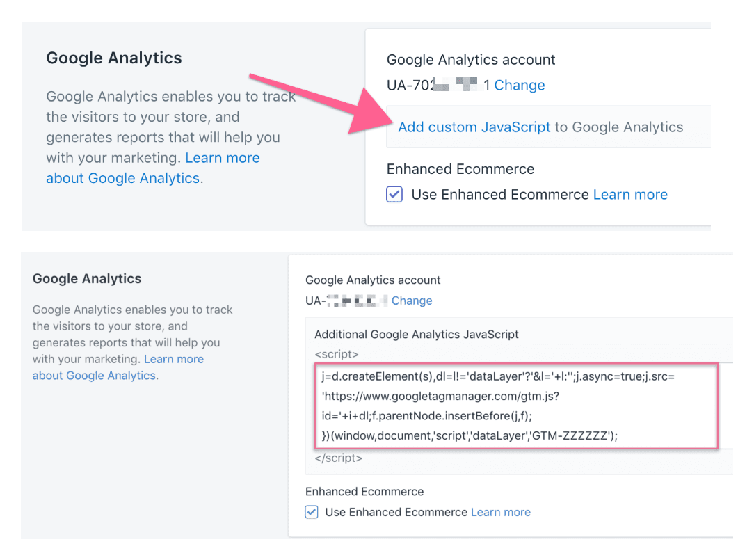Open Learn more beside the larger Use Enhanced Ecommerce
This screenshot has width=754, height=560.
[630, 194]
